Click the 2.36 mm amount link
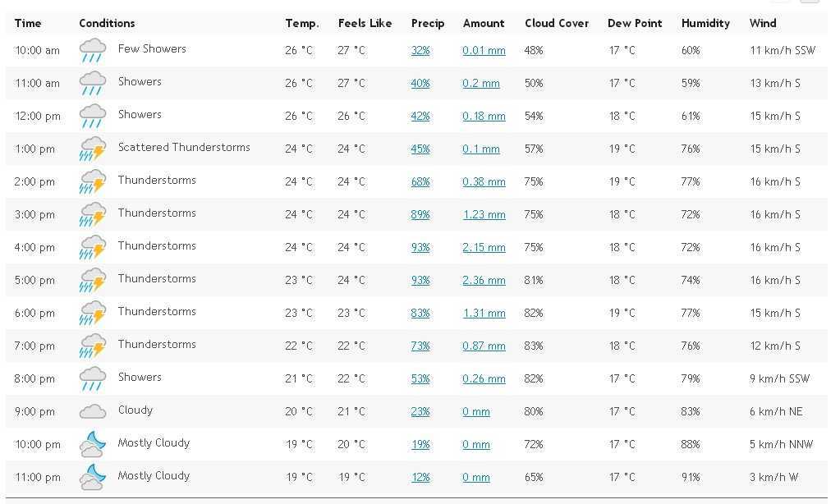This screenshot has height=504, width=840. pos(484,280)
